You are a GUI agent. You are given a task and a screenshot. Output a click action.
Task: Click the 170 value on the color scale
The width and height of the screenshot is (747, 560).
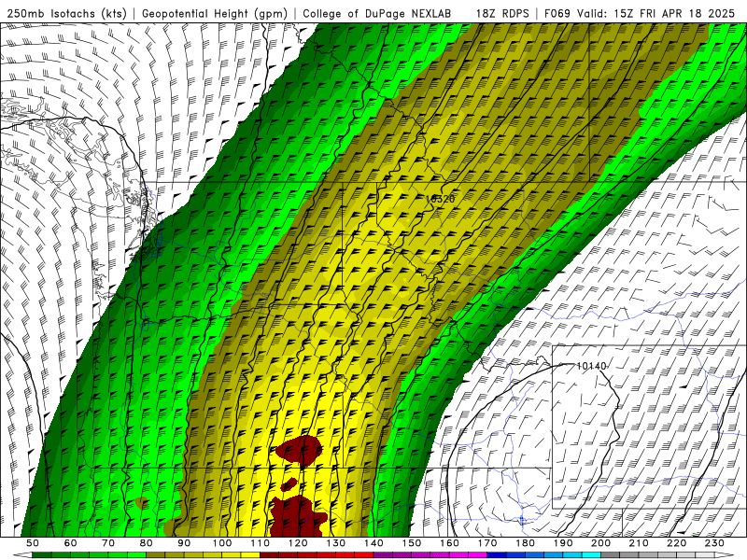(487, 543)
